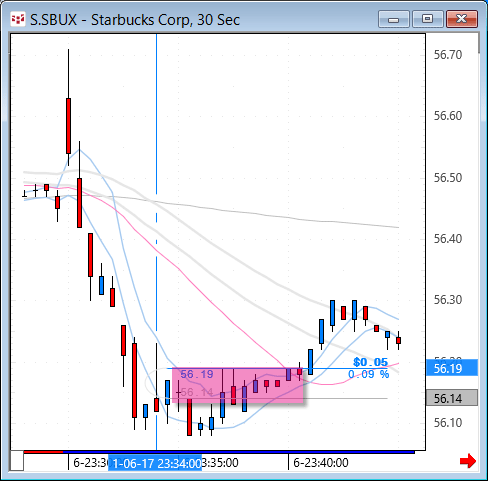
Task: Click the red arrow at bottom right
Action: (468, 461)
